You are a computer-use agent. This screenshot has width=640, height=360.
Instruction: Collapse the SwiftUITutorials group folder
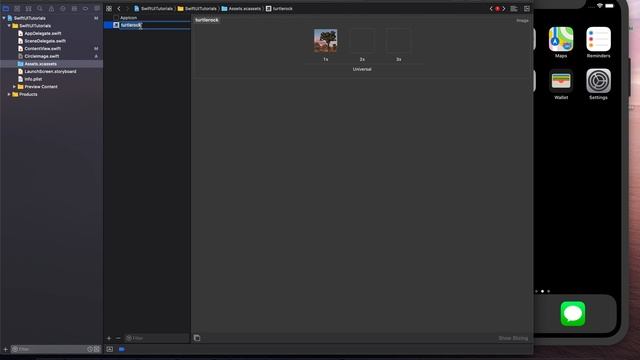pyautogui.click(x=9, y=26)
